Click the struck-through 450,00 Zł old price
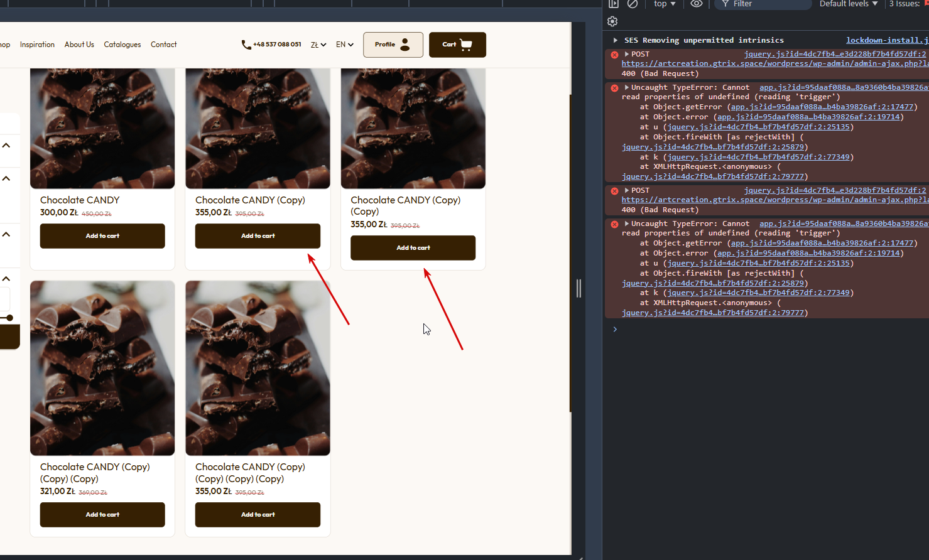 tap(97, 214)
